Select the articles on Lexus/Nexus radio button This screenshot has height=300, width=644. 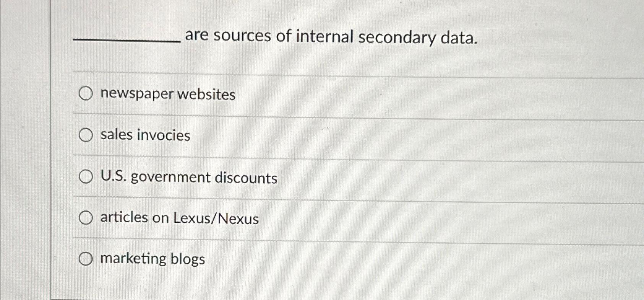point(86,217)
